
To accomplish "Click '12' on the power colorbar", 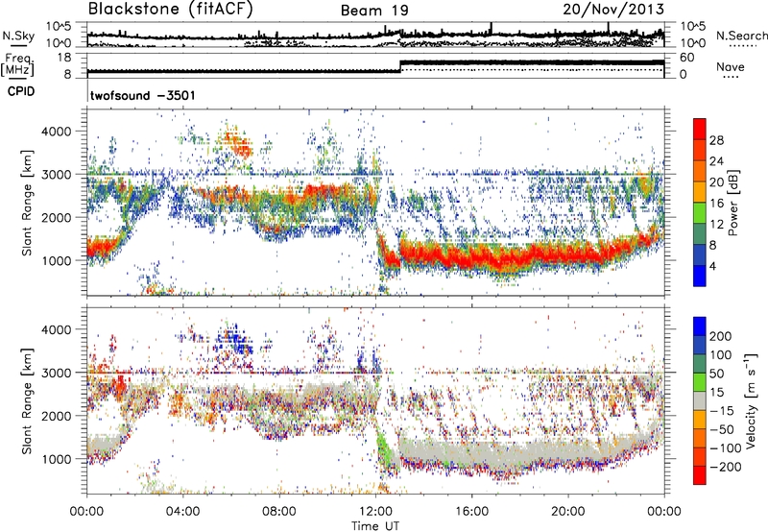I will 716,225.
